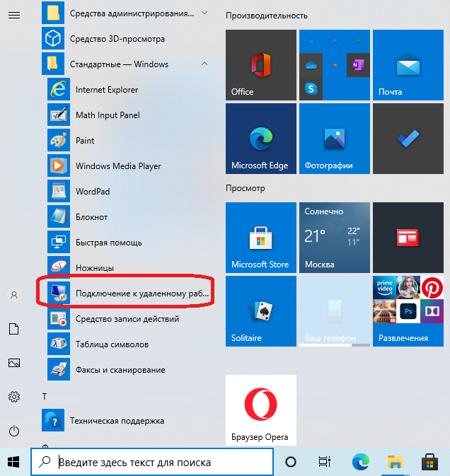Image resolution: width=450 pixels, height=476 pixels.
Task: Click OneDrive icon in the tile folder
Action: point(311,65)
